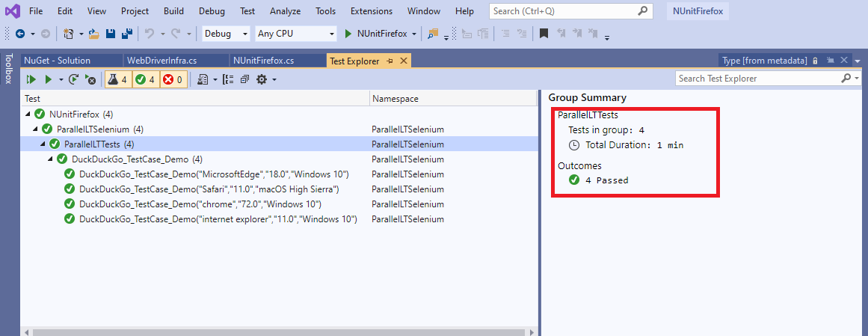Viewport: 868px width, 336px height.
Task: Toggle the failed tests filter showing 0
Action: coord(173,80)
